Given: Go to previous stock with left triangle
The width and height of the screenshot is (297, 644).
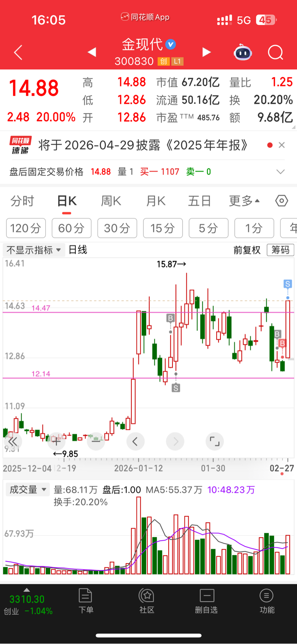Looking at the screenshot, I should [92, 52].
